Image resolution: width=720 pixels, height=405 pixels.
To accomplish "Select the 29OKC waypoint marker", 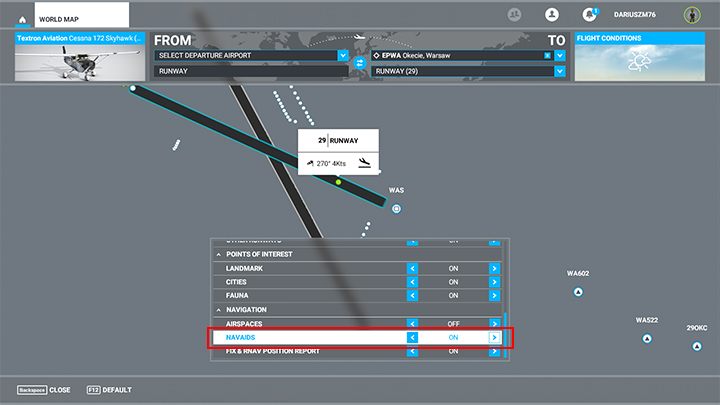I will click(x=697, y=346).
